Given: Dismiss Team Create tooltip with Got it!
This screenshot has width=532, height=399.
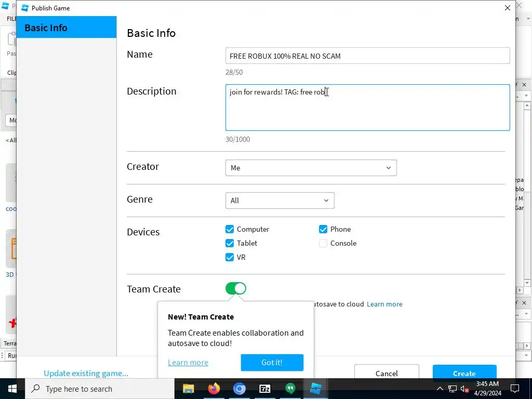Looking at the screenshot, I should pyautogui.click(x=272, y=362).
